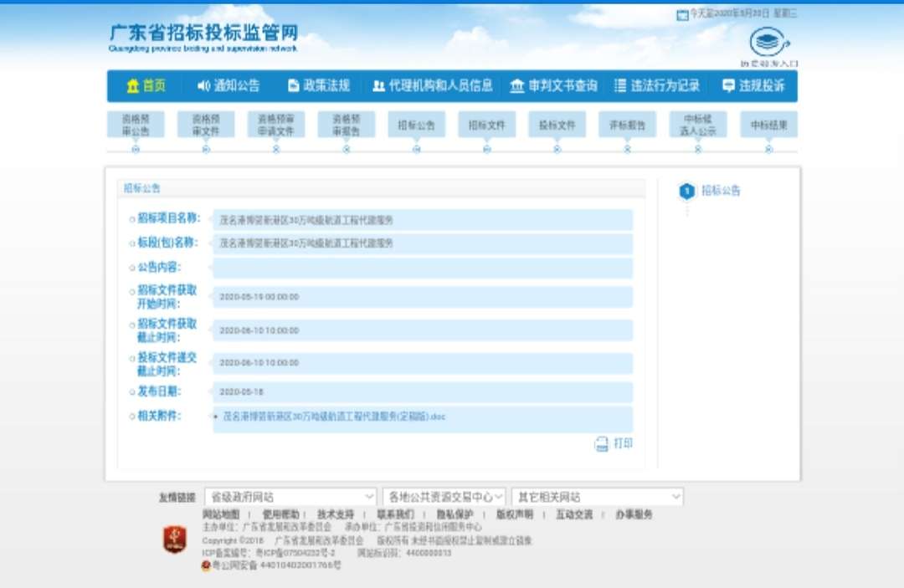
Task: Click the 联系我们 footer link
Action: pyautogui.click(x=395, y=514)
